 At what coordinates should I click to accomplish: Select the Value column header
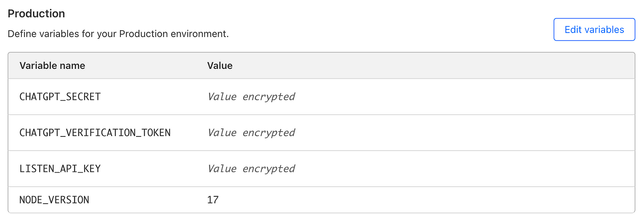[220, 66]
